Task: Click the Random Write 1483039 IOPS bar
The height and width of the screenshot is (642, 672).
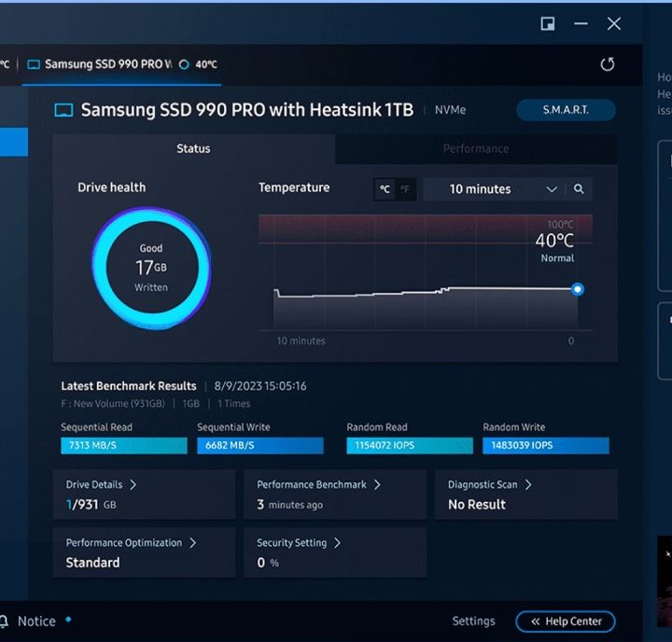Action: pyautogui.click(x=546, y=445)
